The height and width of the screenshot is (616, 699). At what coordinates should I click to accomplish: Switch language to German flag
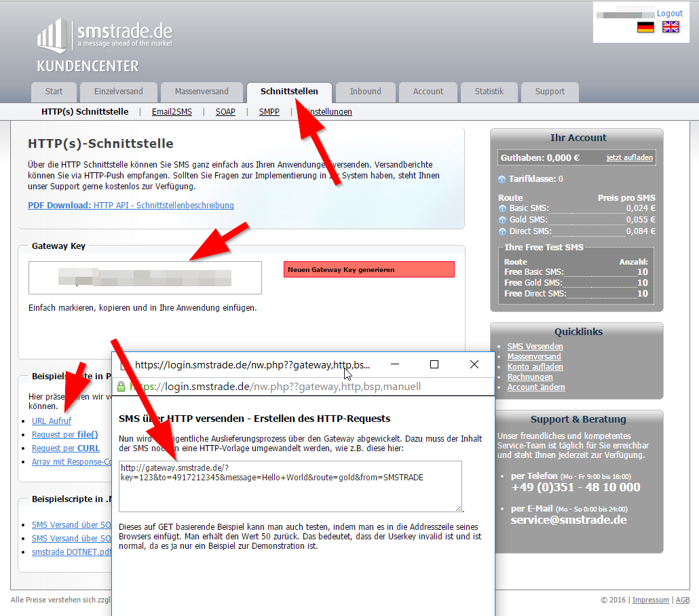645,27
